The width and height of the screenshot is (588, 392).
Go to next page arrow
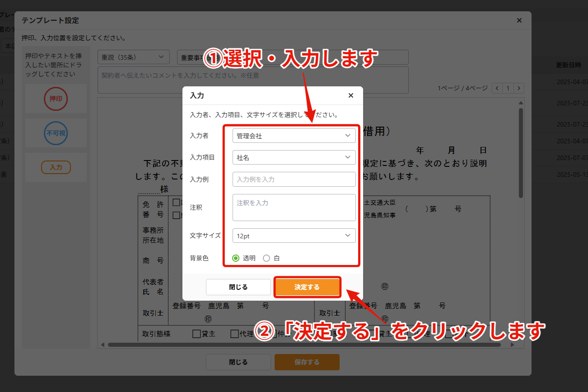click(519, 88)
